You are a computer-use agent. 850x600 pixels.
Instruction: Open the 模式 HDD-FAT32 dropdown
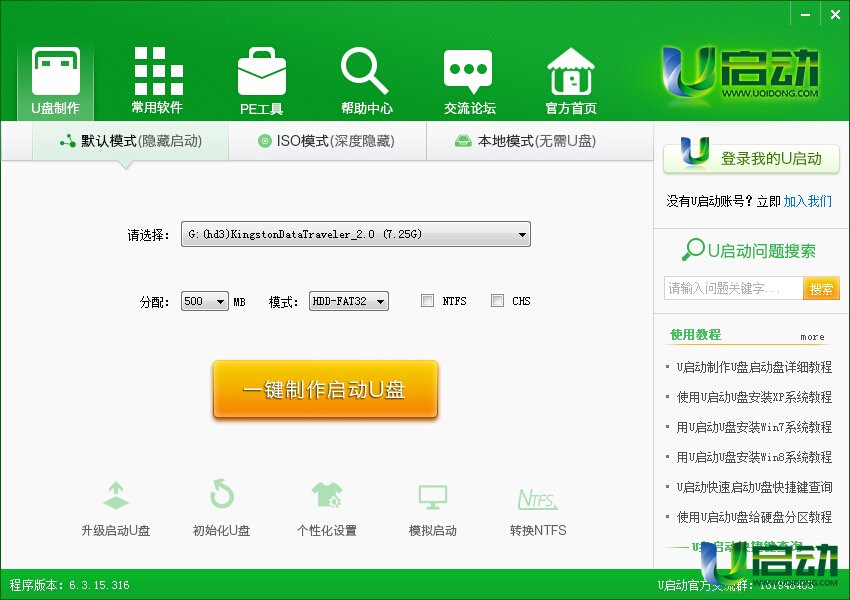click(349, 301)
